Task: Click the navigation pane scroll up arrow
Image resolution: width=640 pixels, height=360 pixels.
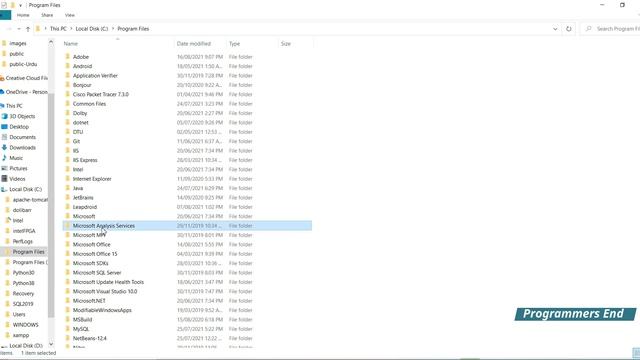Action: (x=51, y=42)
